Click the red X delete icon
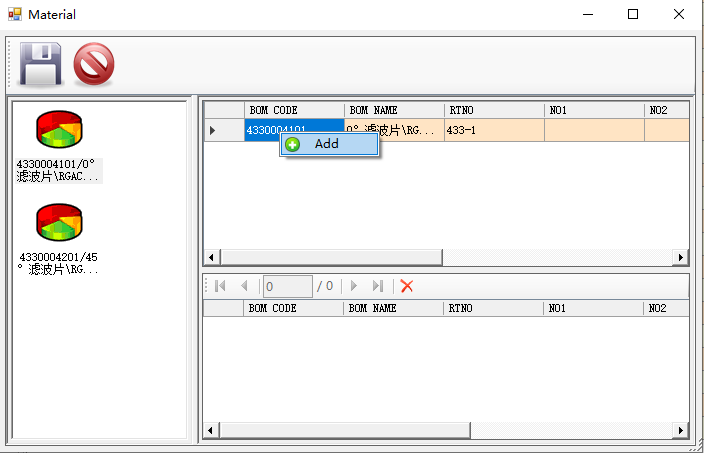The image size is (704, 453). (407, 286)
